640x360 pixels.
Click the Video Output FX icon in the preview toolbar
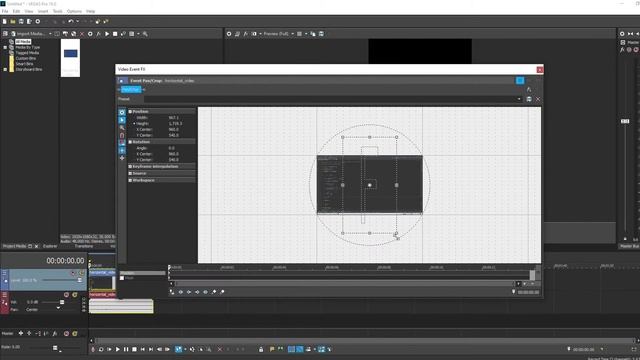pos(245,34)
